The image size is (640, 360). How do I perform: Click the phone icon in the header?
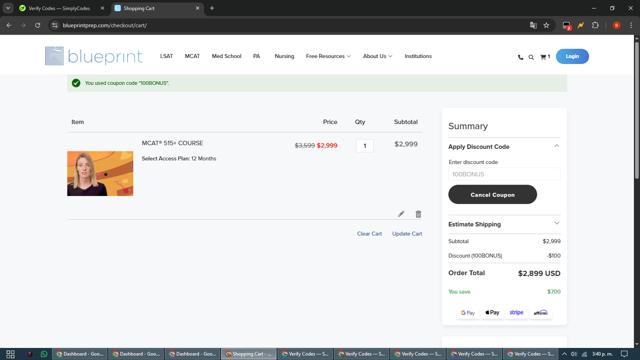click(x=520, y=57)
